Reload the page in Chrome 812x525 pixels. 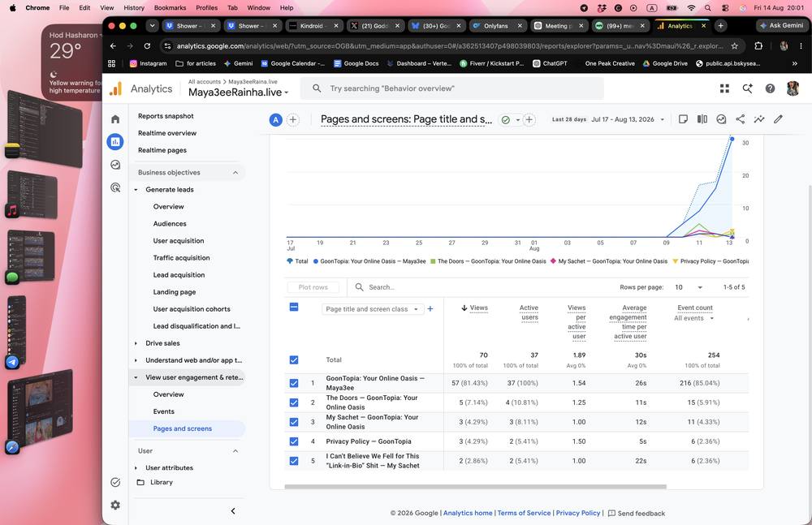147,46
